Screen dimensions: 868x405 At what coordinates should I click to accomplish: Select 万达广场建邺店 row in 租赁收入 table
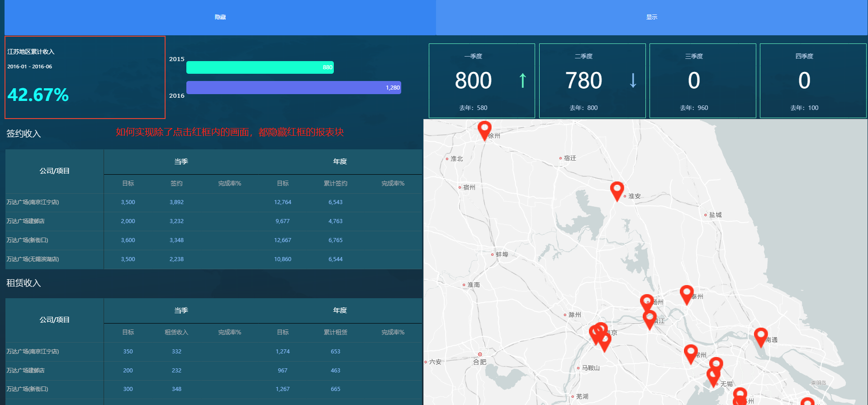[213, 371]
